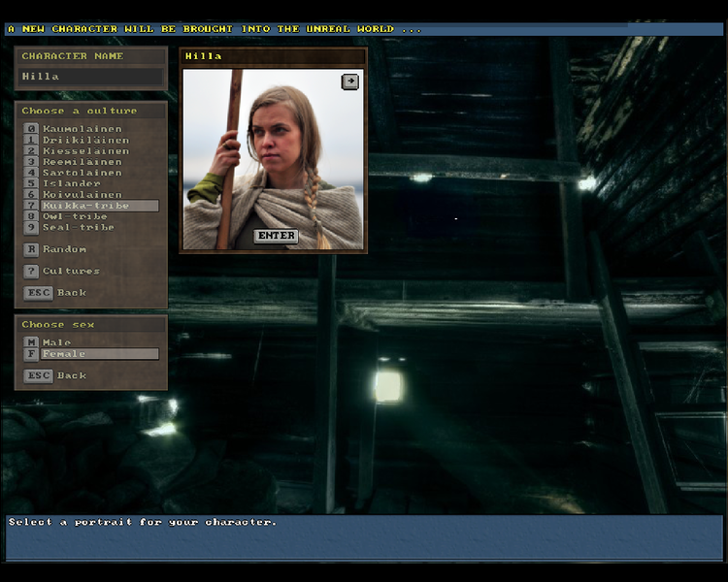728x582 pixels.
Task: Select the highlighted Kuikka-tribe culture
Action: (85, 206)
